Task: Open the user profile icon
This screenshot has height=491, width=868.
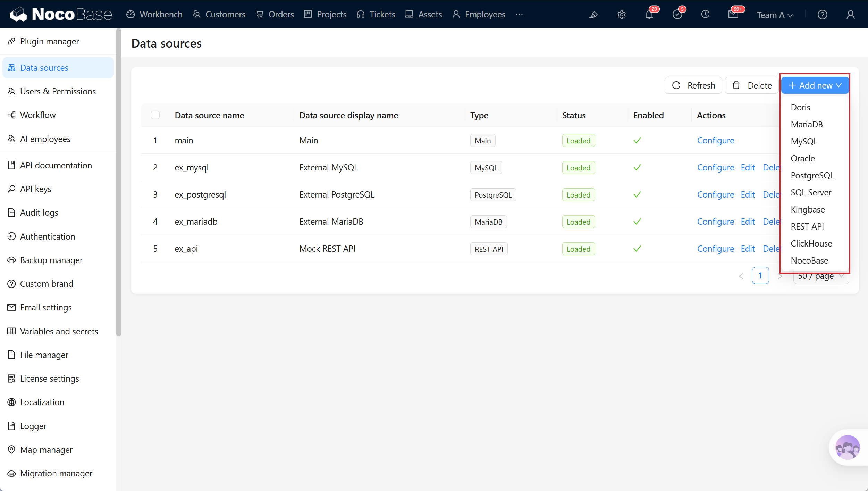Action: click(x=851, y=15)
